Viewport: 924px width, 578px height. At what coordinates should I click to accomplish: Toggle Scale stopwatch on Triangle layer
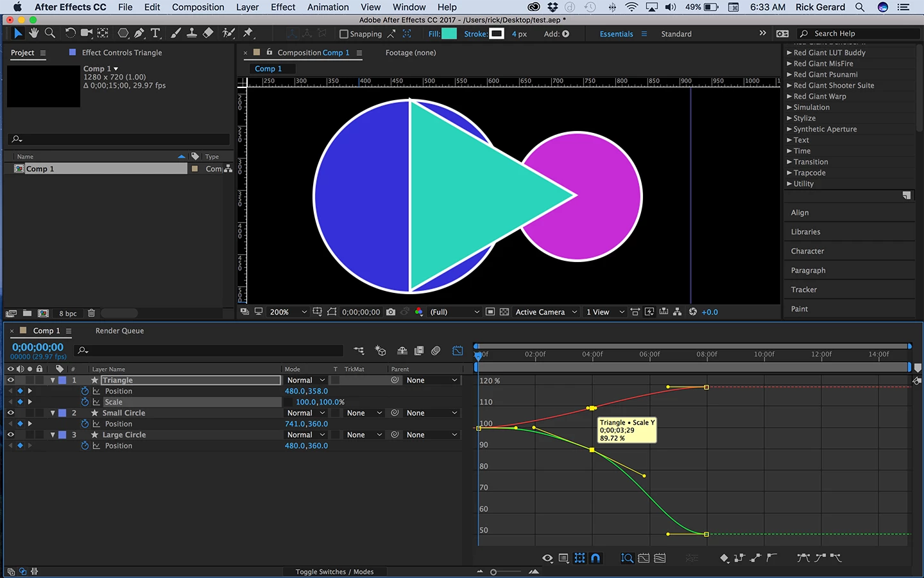[85, 402]
